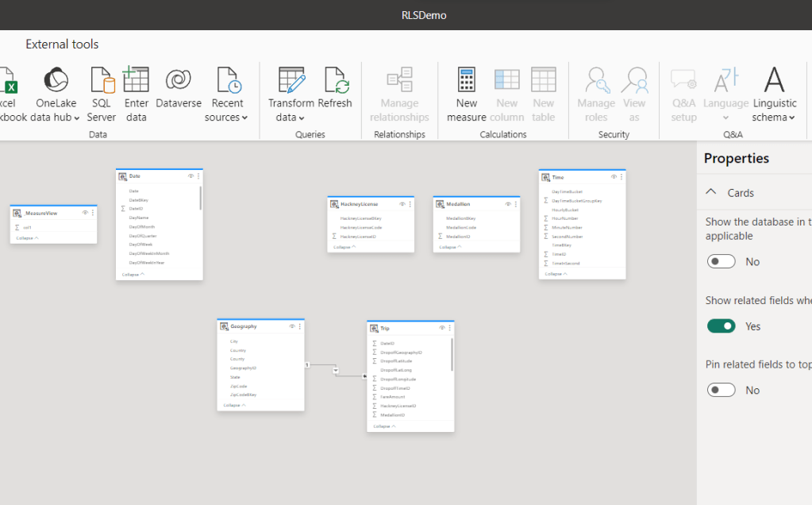
Task: Collapse the Time table card
Action: (x=555, y=274)
